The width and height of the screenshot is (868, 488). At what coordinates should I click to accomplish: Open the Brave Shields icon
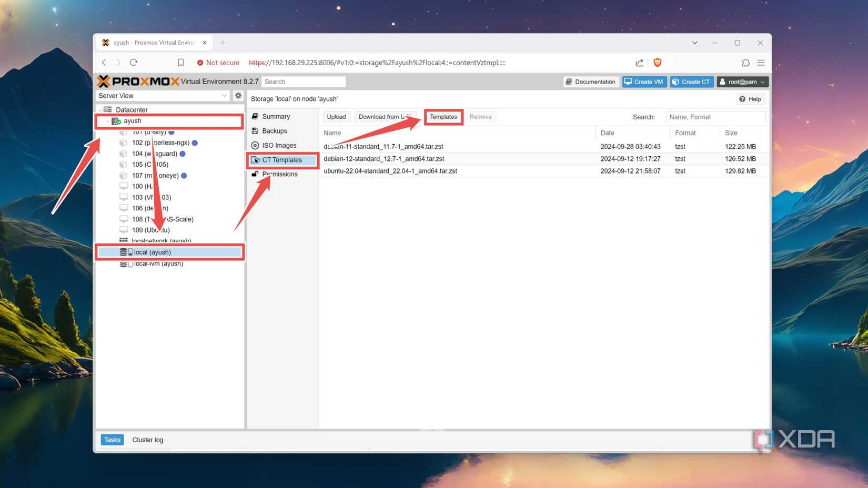point(658,63)
